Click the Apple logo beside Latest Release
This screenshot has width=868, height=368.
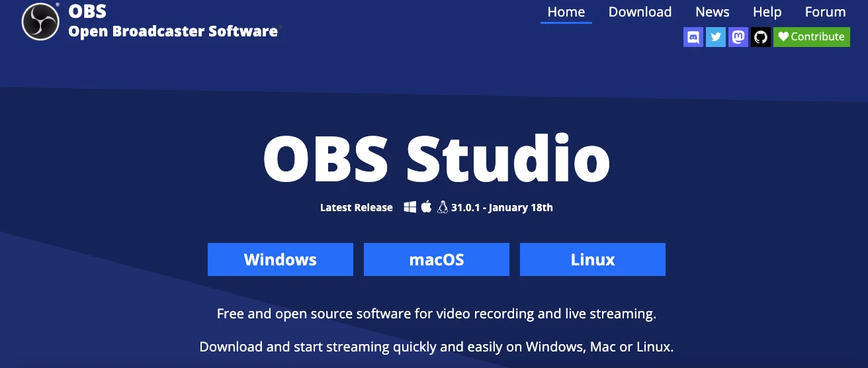(x=426, y=207)
